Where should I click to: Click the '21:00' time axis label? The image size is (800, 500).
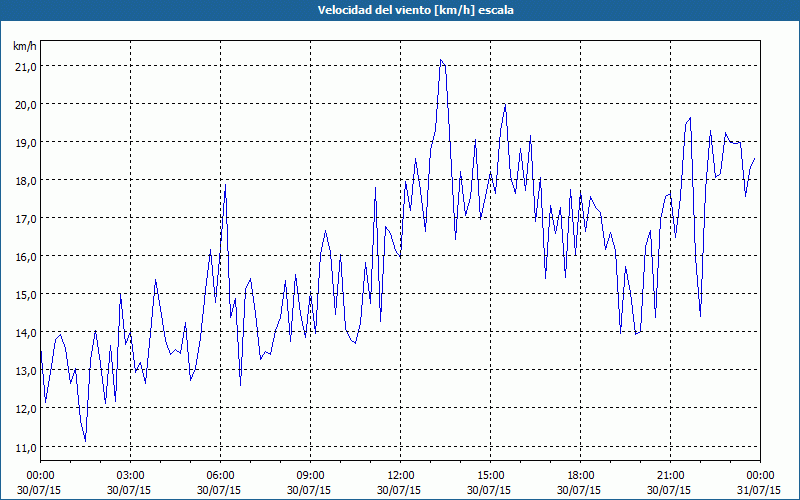pyautogui.click(x=670, y=476)
